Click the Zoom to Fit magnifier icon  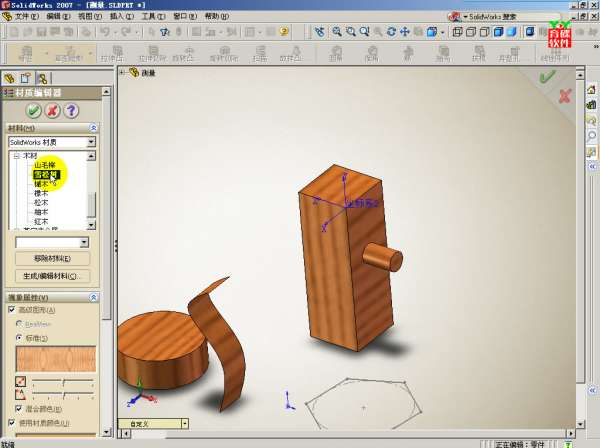point(338,32)
